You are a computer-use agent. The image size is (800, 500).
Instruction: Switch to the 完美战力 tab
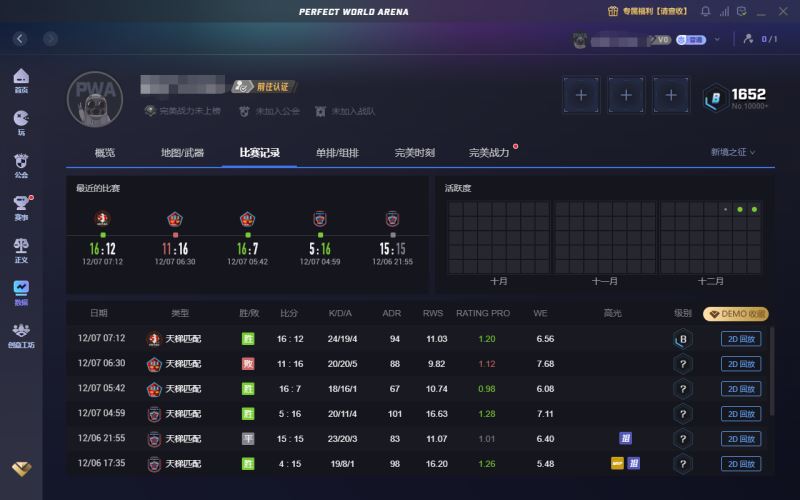(489, 153)
